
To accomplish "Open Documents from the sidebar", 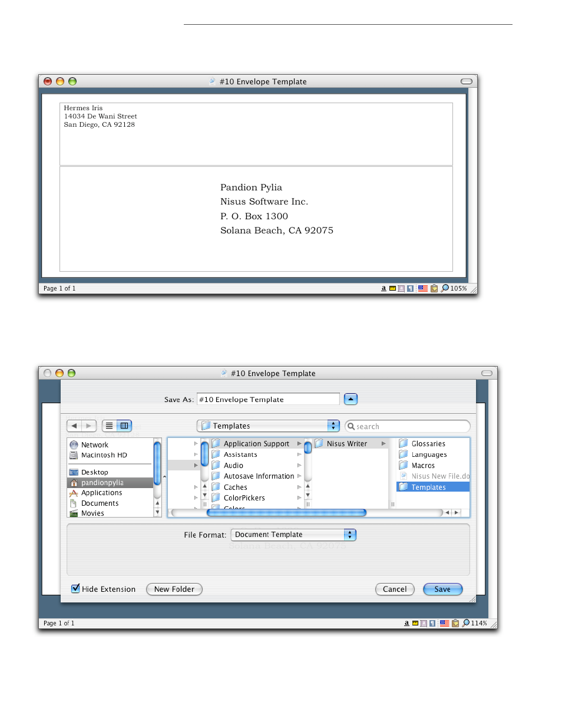I will [x=110, y=503].
